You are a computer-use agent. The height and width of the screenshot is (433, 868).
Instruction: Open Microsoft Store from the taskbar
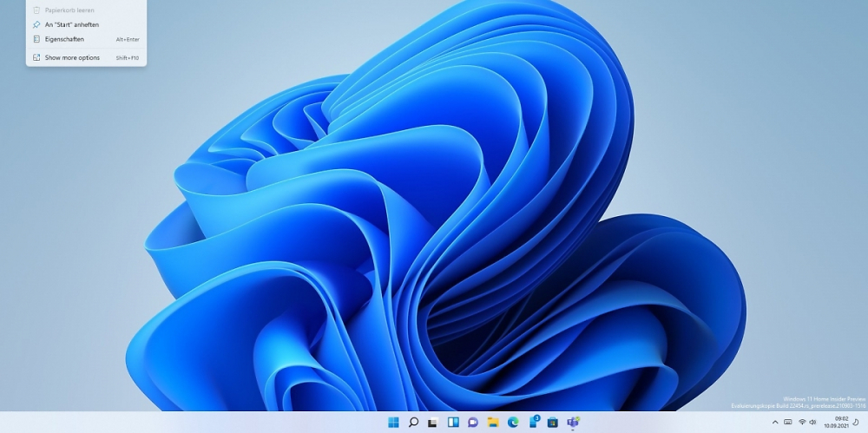(x=552, y=423)
